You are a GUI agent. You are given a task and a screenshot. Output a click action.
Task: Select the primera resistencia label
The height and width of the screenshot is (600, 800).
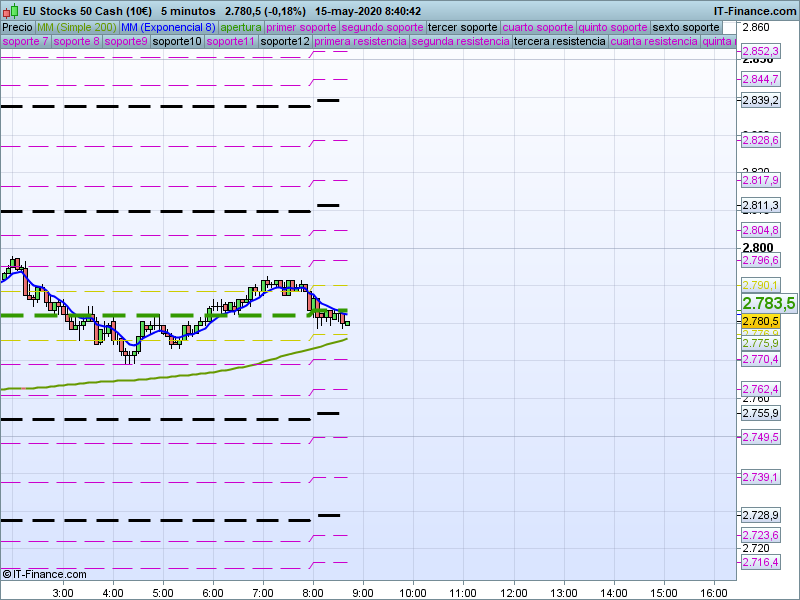click(x=360, y=42)
